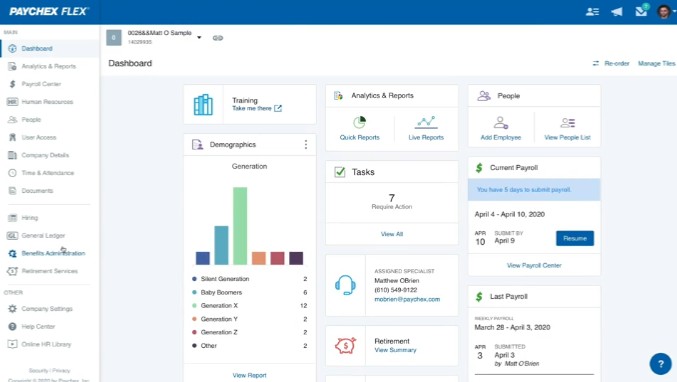Click the Help Center question icon in sidebar
Screen dimensions: 677x382
[12, 326]
